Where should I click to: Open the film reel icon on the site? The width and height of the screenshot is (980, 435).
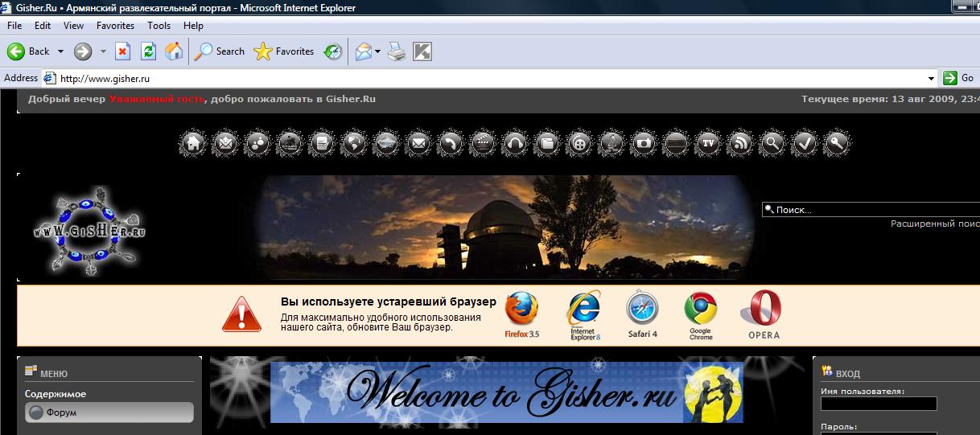(x=579, y=144)
